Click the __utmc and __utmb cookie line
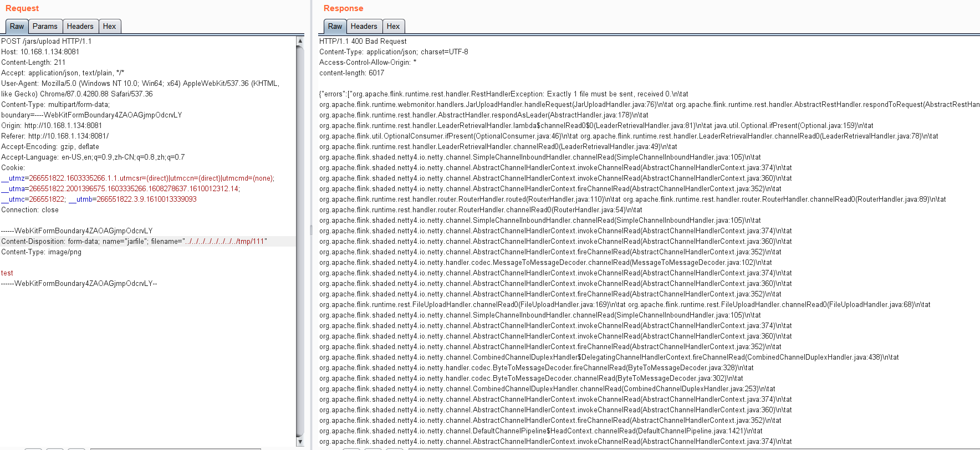Viewport: 980px width, 450px height. [x=99, y=199]
